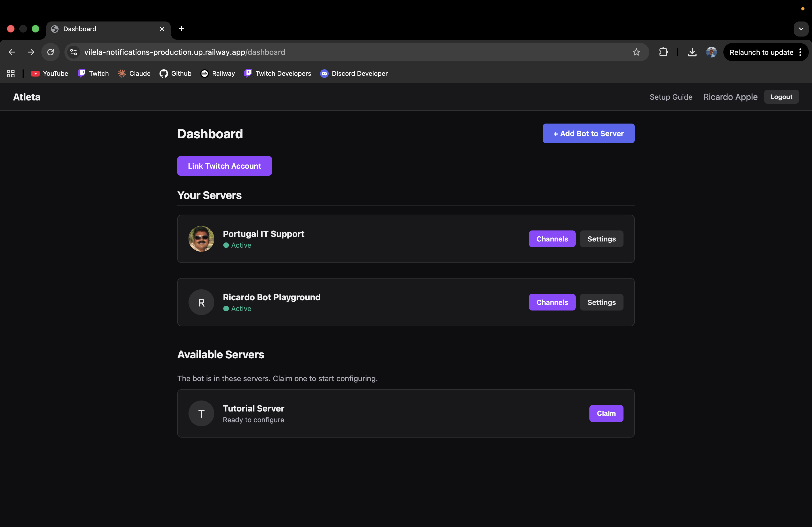Claim the Tutorial Server
The width and height of the screenshot is (812, 527).
(x=606, y=413)
